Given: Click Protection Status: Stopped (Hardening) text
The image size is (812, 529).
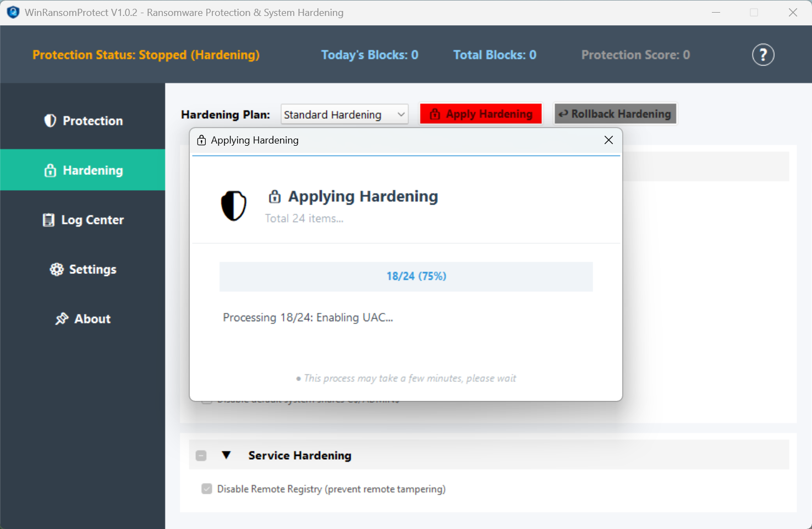Looking at the screenshot, I should (x=146, y=55).
